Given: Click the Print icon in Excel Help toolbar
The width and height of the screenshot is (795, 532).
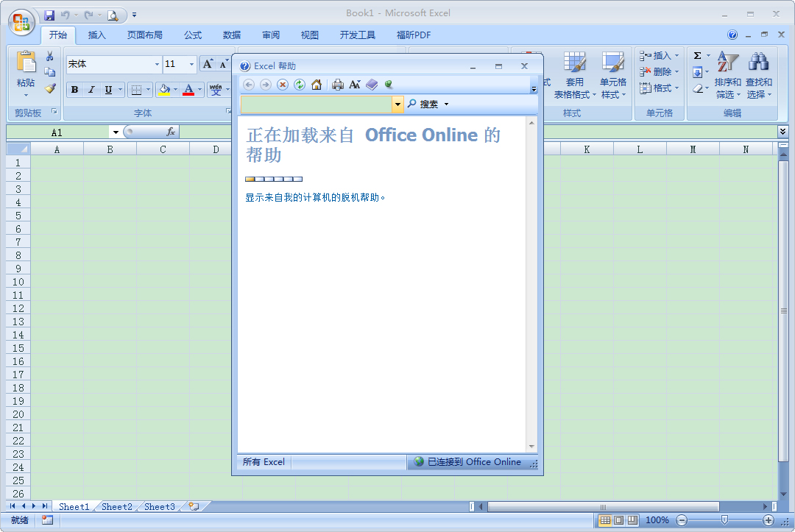Looking at the screenshot, I should [x=337, y=84].
